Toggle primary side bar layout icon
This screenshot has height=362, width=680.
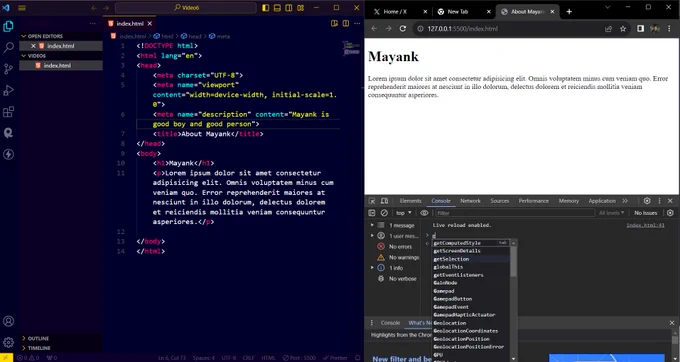(265, 8)
